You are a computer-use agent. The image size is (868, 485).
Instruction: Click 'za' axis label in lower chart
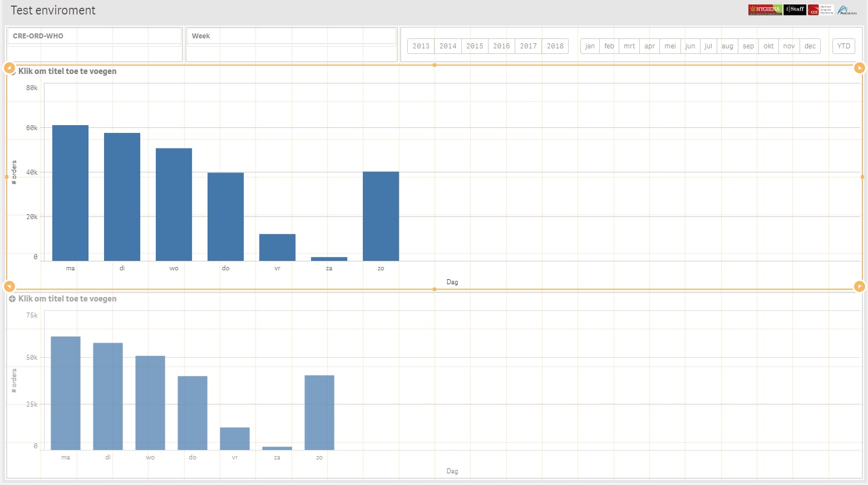[277, 458]
